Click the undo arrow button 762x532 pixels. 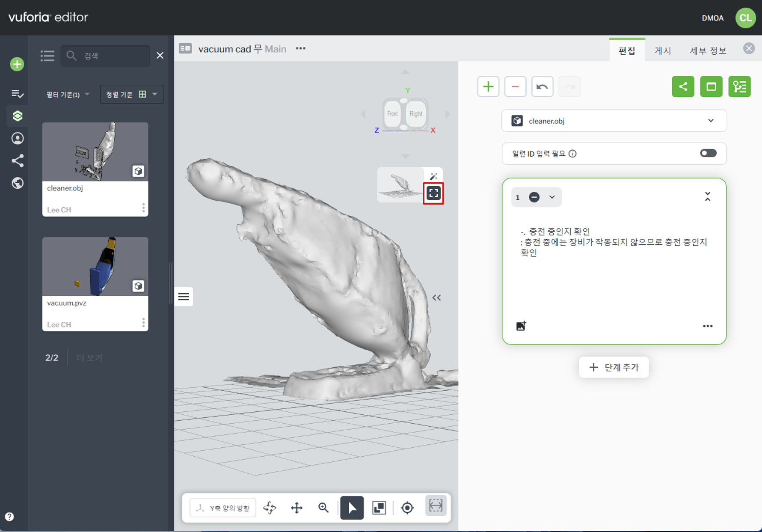tap(542, 87)
